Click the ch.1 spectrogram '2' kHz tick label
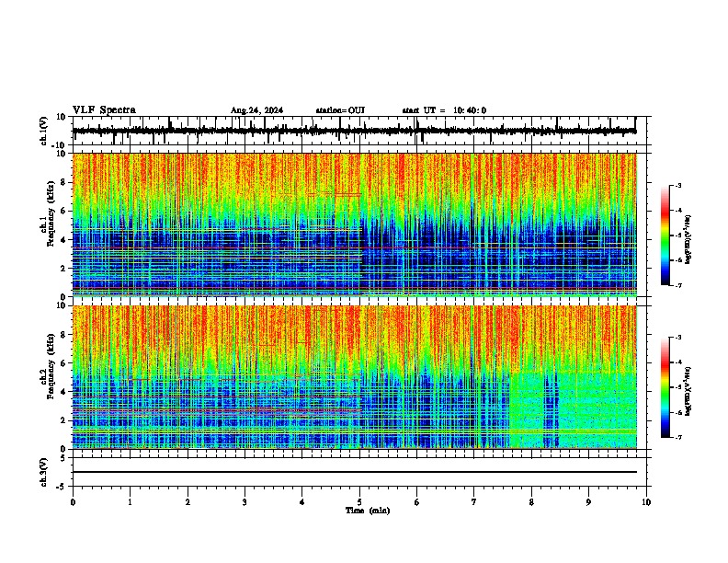 click(64, 268)
